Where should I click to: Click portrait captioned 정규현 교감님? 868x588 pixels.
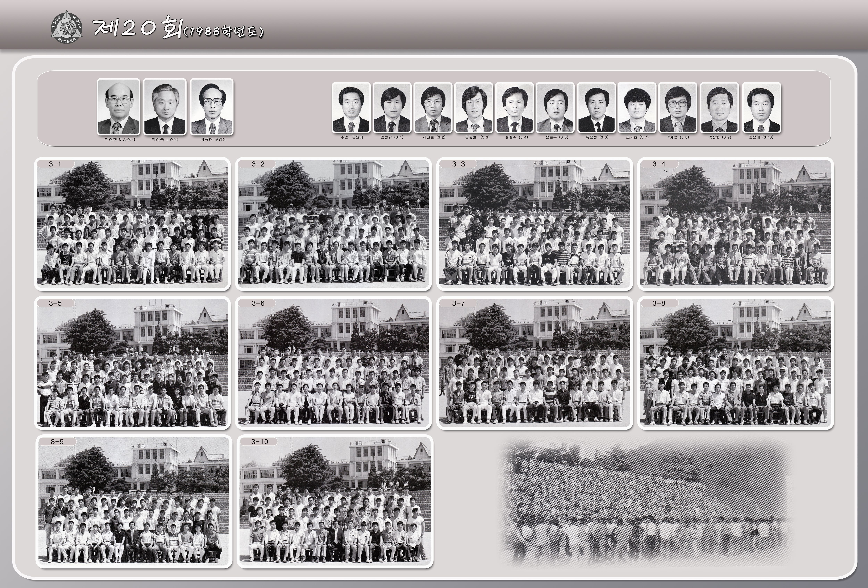[212, 106]
